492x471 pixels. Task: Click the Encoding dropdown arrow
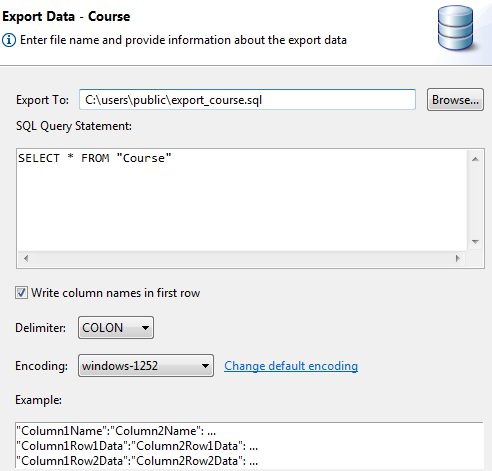(205, 366)
